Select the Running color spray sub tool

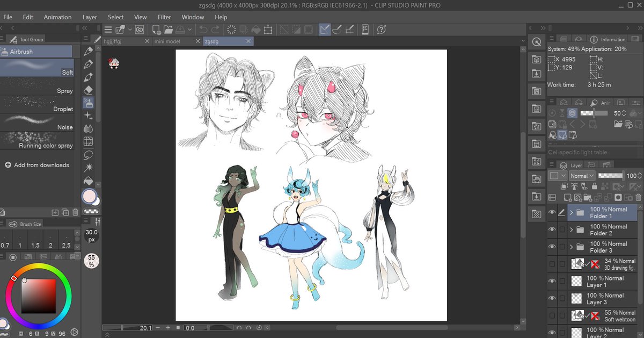pyautogui.click(x=36, y=141)
